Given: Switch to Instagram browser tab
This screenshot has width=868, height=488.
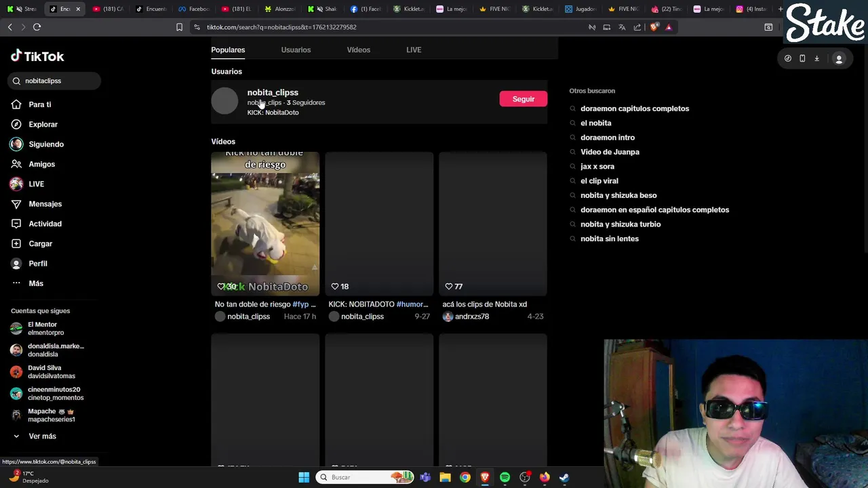Looking at the screenshot, I should tap(751, 9).
